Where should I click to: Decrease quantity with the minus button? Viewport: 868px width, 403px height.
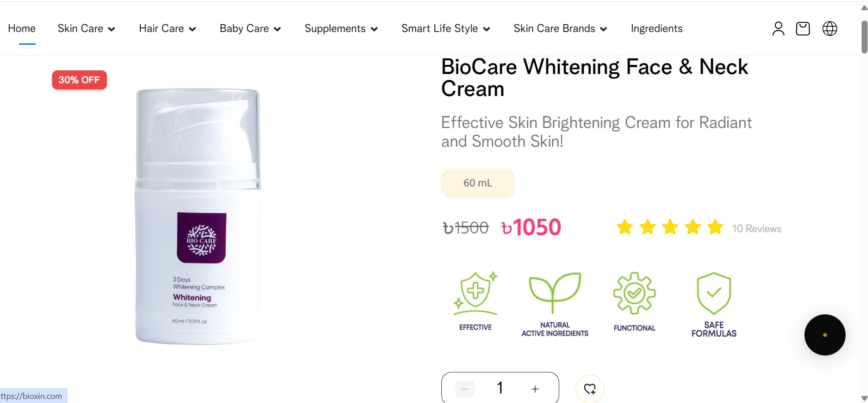tap(465, 389)
